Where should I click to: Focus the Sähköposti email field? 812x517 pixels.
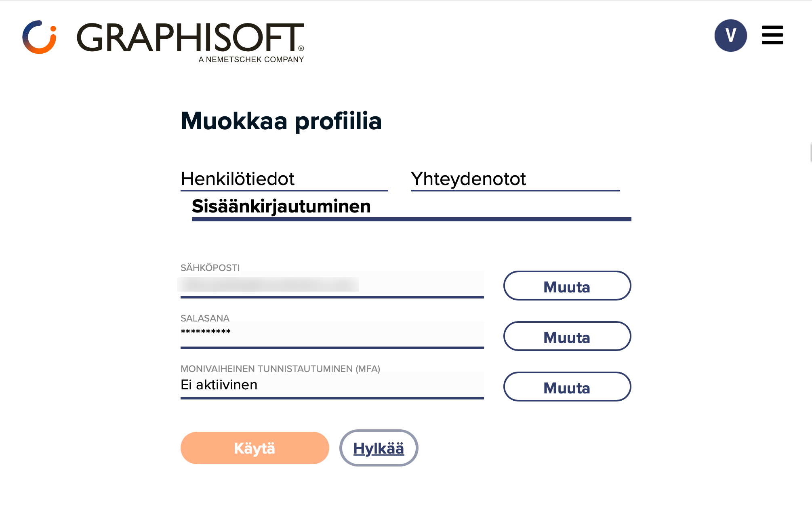tap(332, 284)
